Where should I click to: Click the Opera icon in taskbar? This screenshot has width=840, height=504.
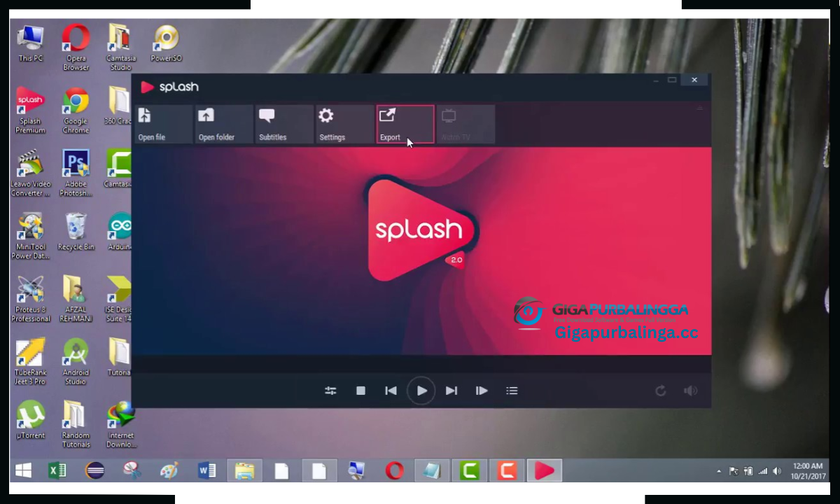(394, 470)
